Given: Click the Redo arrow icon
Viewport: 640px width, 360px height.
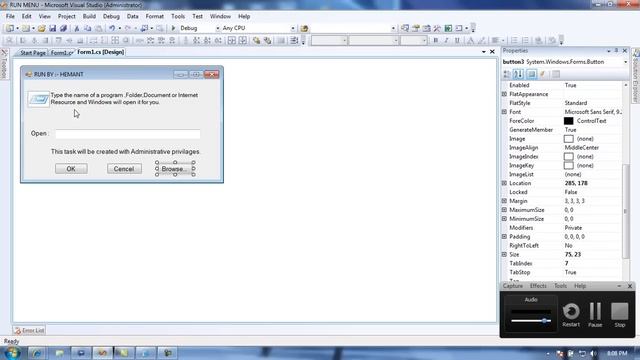Looking at the screenshot, I should (x=128, y=28).
